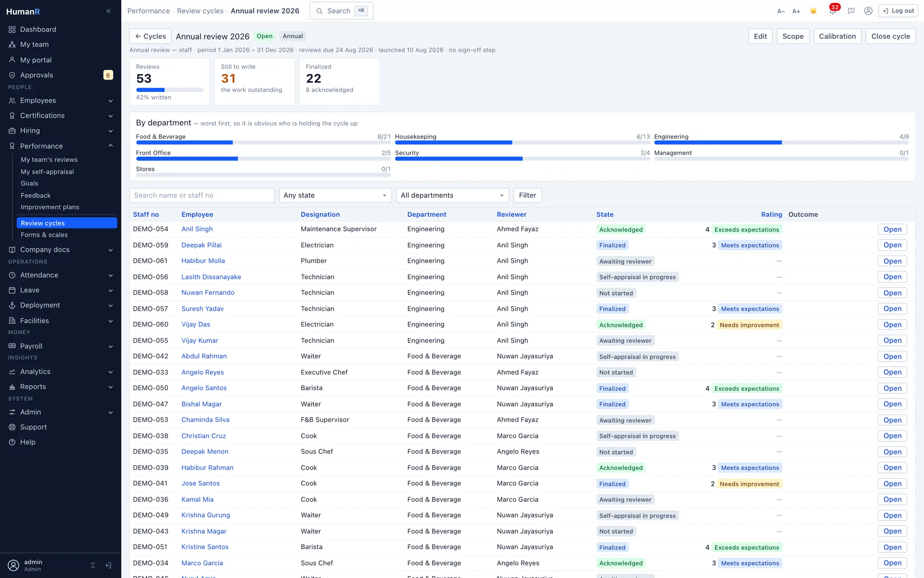Click the Scope button
This screenshot has width=924, height=578.
point(793,37)
